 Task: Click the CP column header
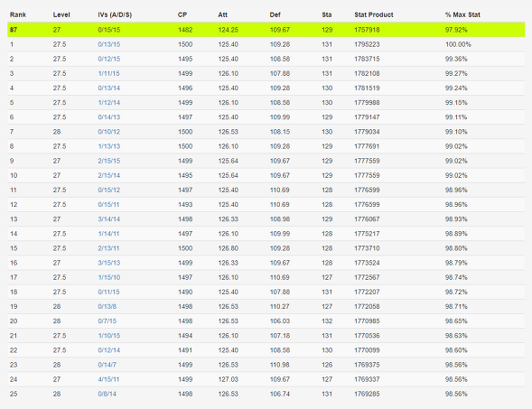[x=182, y=15]
